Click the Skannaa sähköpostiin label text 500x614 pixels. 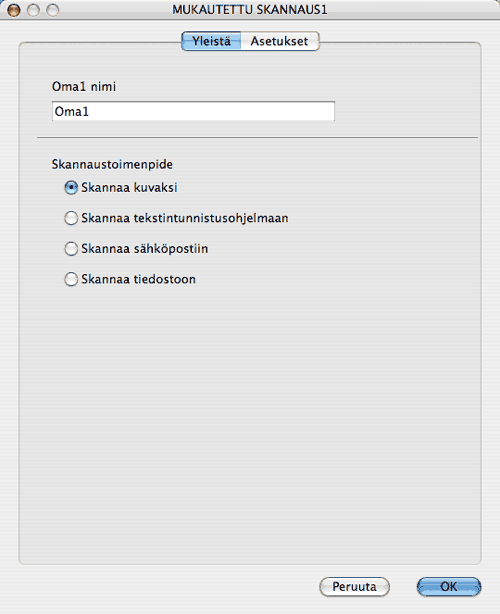(x=144, y=249)
